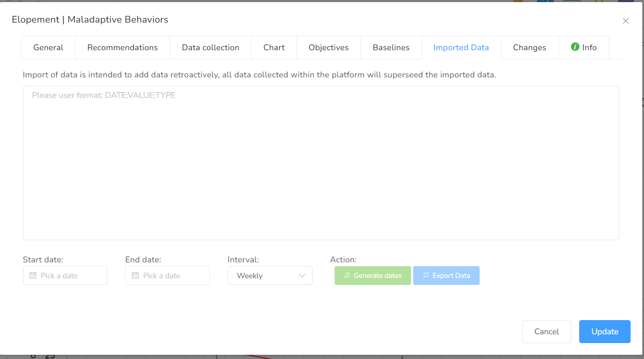
Task: Click the Export Data spinner icon
Action: (426, 275)
